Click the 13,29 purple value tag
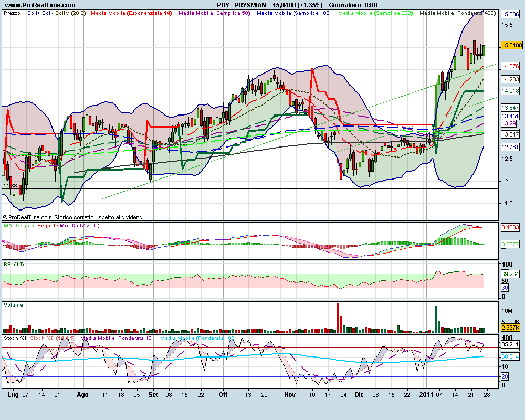This screenshot has width=525, height=420. 509,123
